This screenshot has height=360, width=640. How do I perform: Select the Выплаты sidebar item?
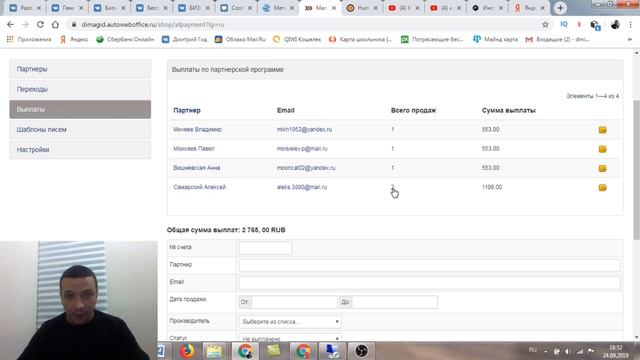[80, 109]
